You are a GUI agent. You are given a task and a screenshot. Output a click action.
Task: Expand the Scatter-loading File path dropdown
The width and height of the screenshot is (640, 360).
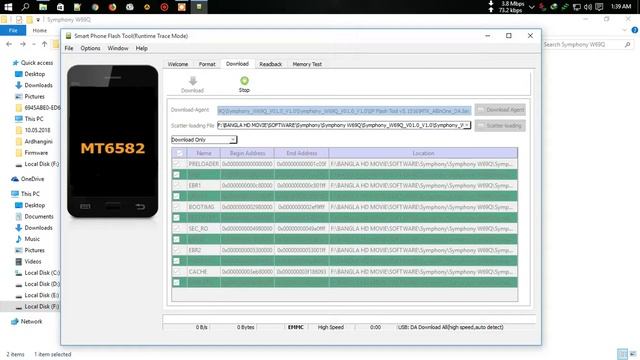pos(467,125)
